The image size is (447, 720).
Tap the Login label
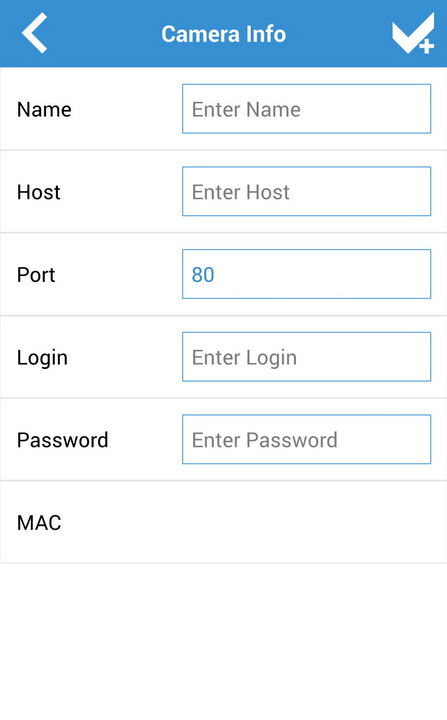point(42,359)
